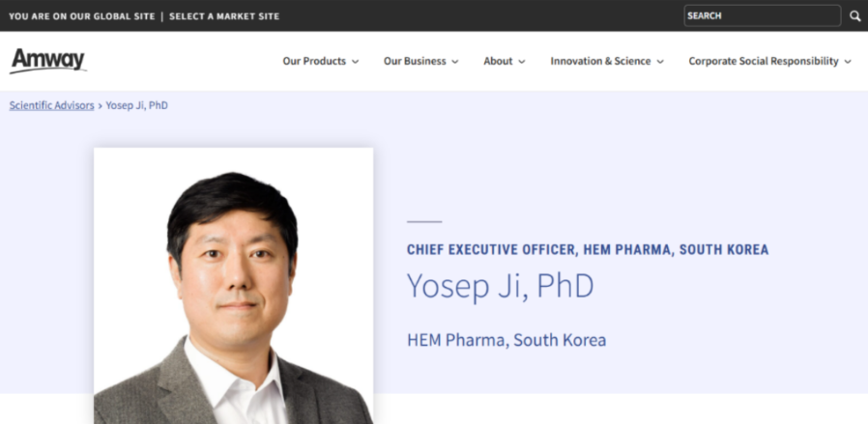Focus the SEARCH input field
This screenshot has height=424, width=868.
tap(763, 16)
